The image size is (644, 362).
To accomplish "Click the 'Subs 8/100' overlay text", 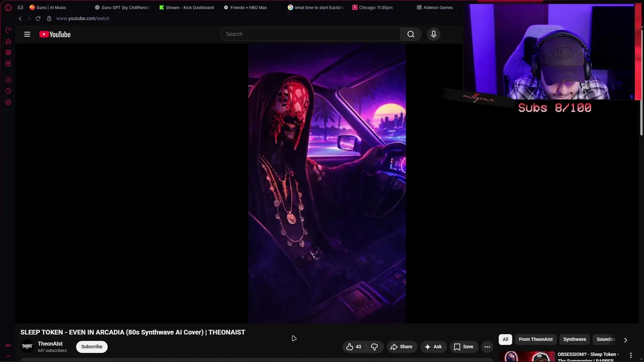I will pos(554,108).
